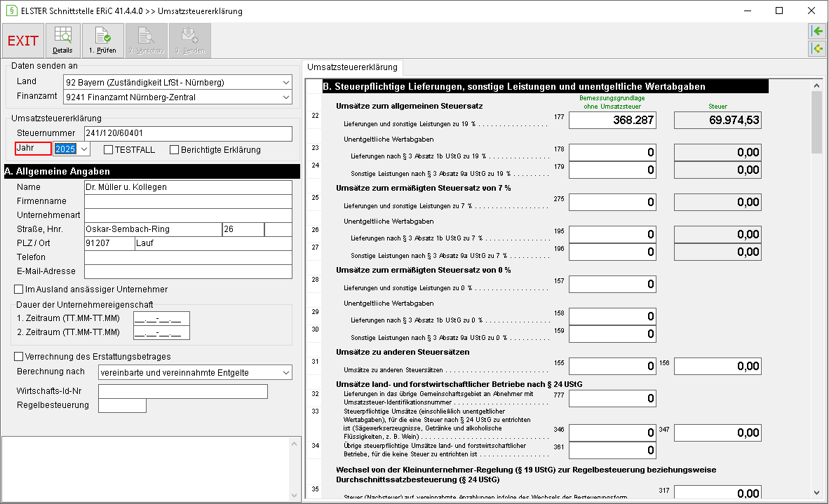Check Im Ausland ansässiger Unternehmer
829x504 pixels.
click(18, 289)
